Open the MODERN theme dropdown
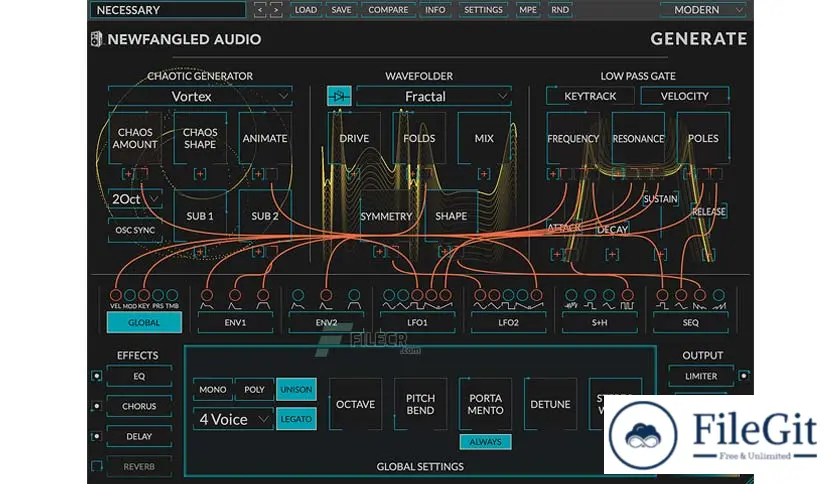 [x=702, y=10]
